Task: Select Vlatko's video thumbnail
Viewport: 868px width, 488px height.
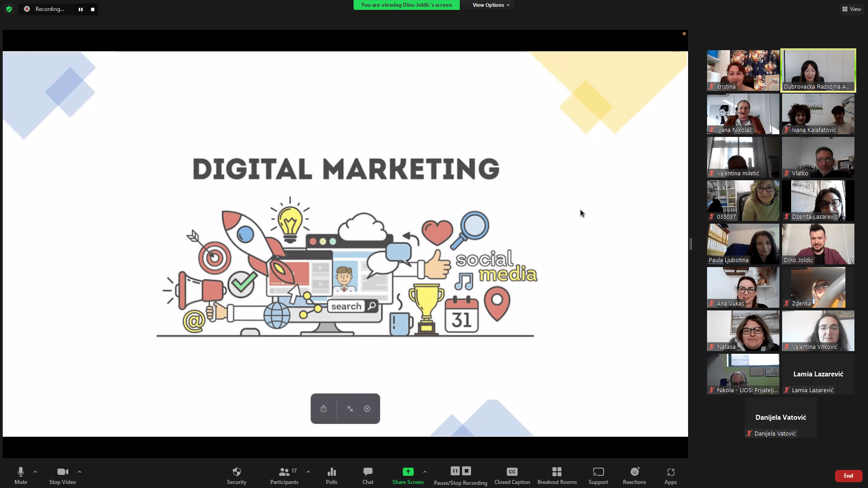Action: [818, 157]
